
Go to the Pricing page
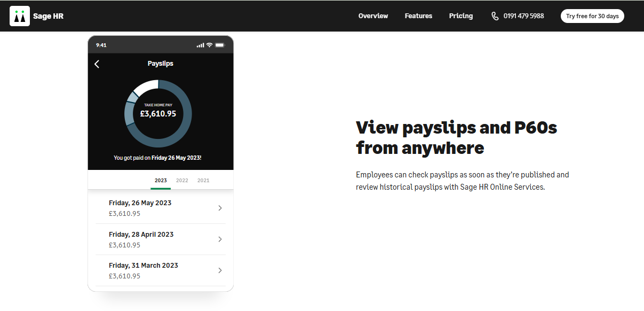[x=461, y=16]
